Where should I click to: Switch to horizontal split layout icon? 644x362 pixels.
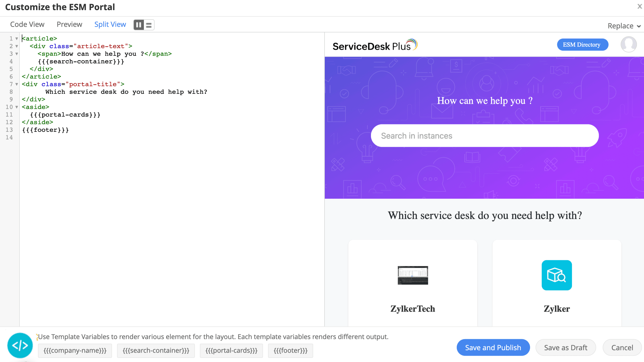149,25
